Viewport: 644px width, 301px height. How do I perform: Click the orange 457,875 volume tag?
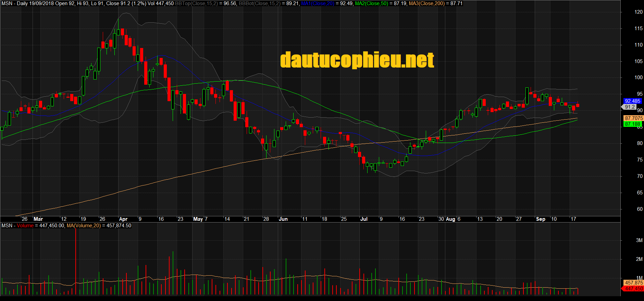click(x=633, y=283)
